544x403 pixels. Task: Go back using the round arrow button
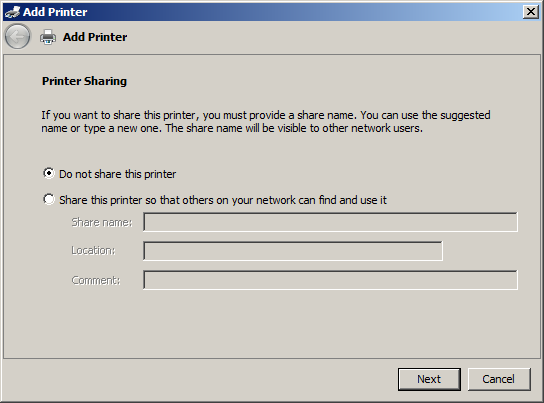(x=17, y=36)
